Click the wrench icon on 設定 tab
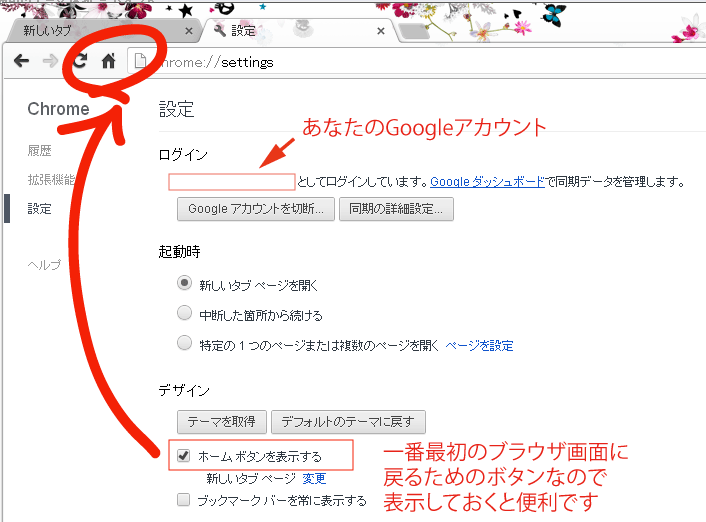 pyautogui.click(x=220, y=31)
